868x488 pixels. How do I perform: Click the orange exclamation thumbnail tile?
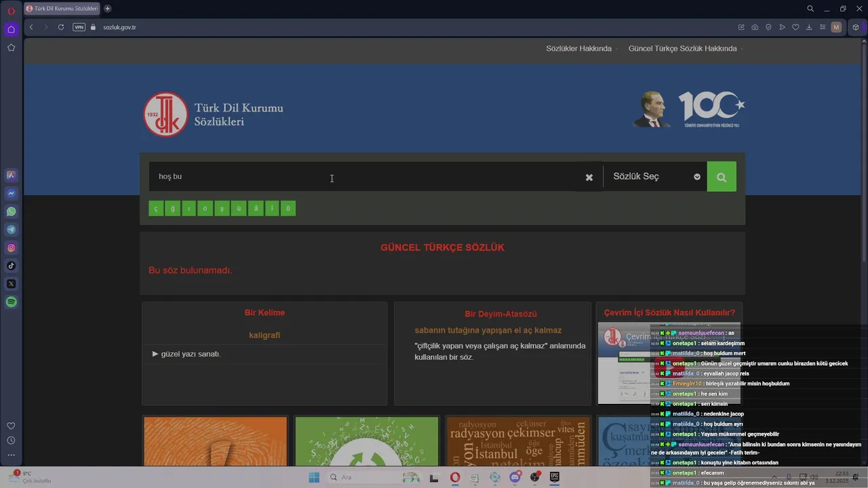point(215,441)
